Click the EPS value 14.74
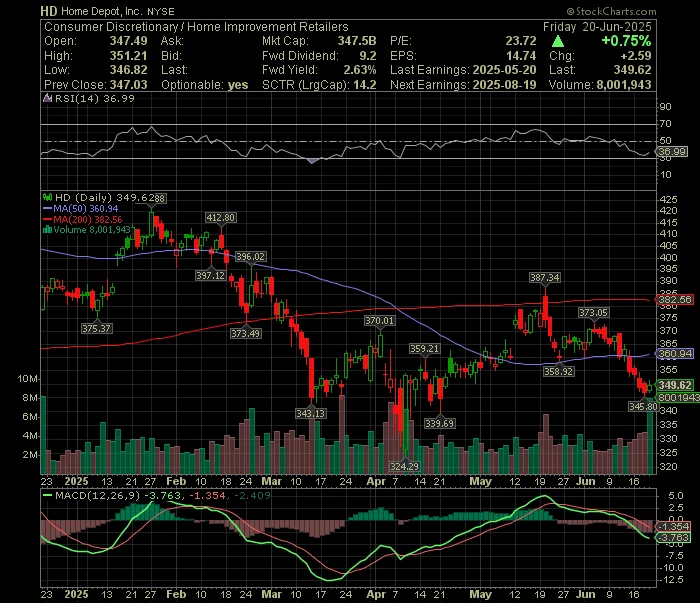This screenshot has height=603, width=700. pyautogui.click(x=521, y=56)
